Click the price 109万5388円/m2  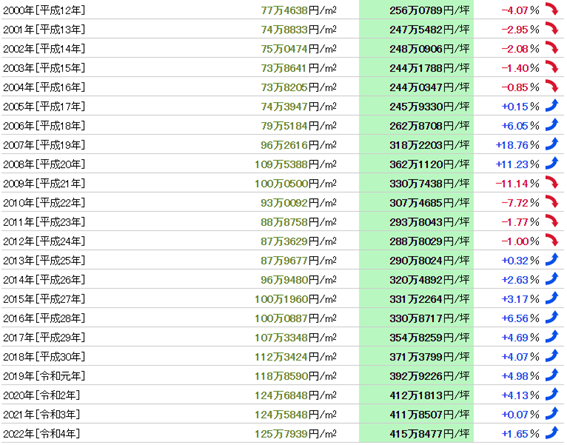tap(295, 164)
